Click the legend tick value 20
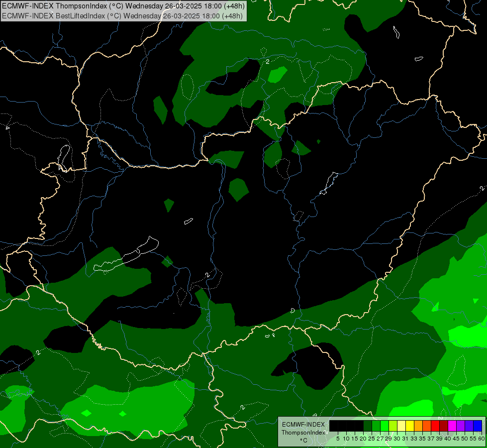 point(363,439)
